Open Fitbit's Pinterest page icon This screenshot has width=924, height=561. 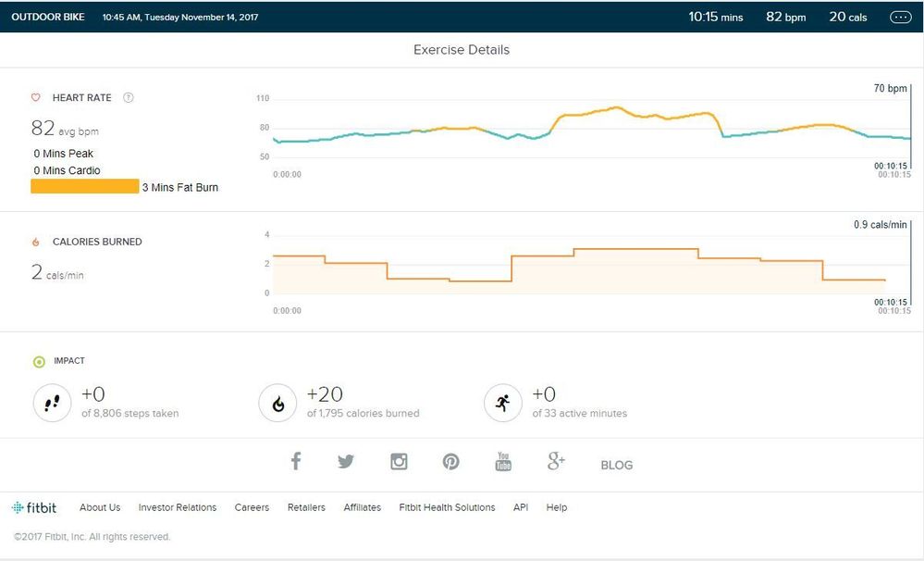450,461
